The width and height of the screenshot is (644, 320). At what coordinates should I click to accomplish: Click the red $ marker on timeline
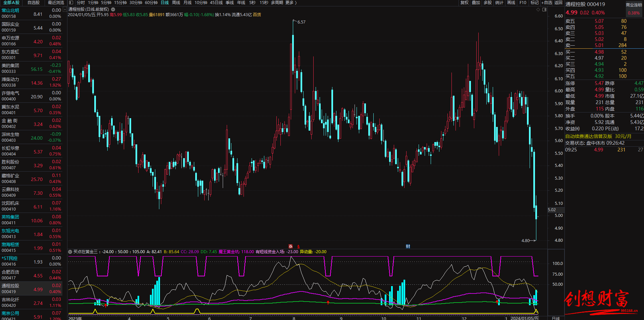(x=298, y=246)
